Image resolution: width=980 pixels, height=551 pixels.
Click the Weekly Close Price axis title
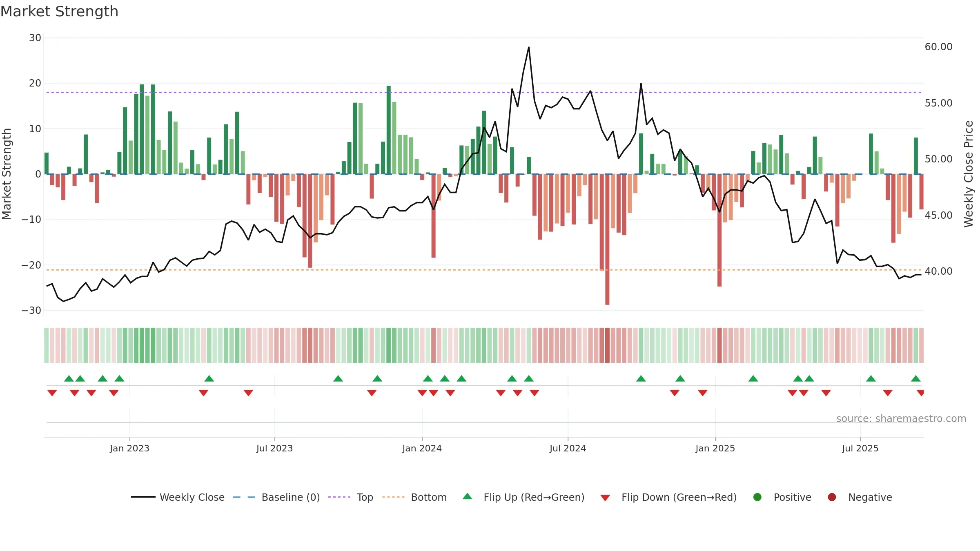(969, 174)
